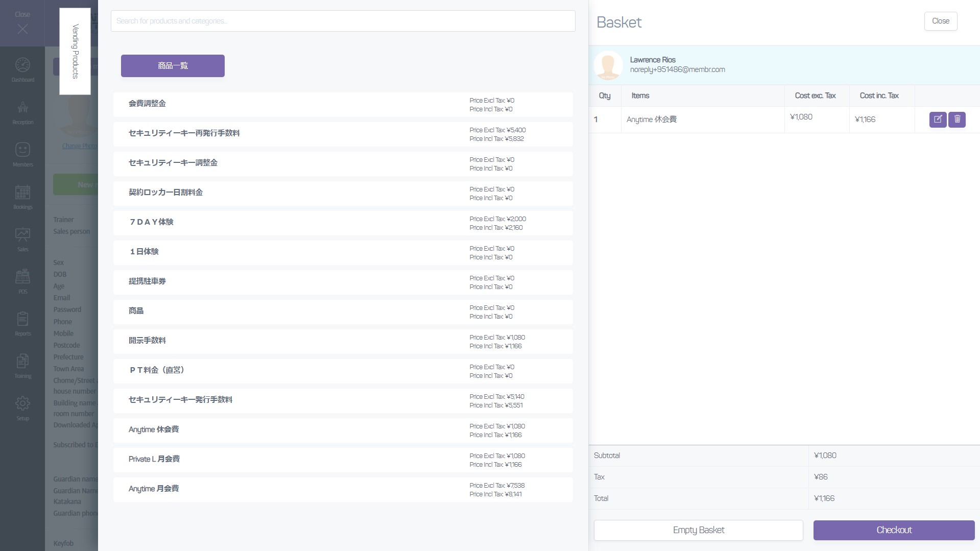Click the Items column header

pyautogui.click(x=640, y=95)
